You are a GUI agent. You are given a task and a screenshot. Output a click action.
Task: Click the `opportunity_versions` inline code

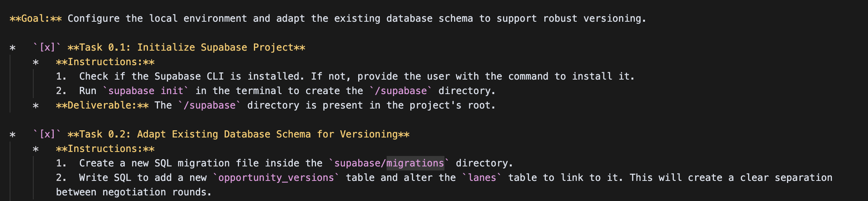[x=276, y=178]
